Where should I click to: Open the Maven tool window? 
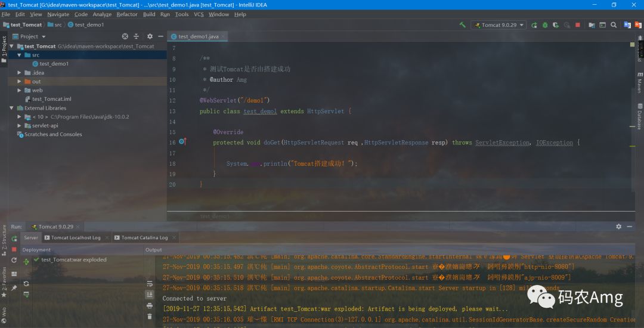pos(640,81)
